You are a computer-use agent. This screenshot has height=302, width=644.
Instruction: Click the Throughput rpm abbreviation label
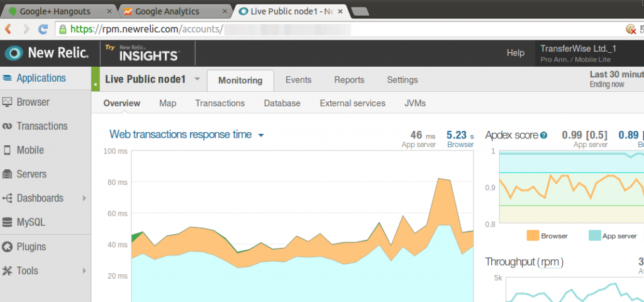click(x=551, y=262)
